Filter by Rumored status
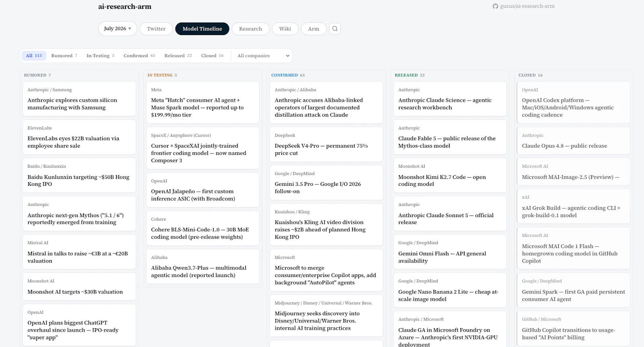 pyautogui.click(x=64, y=55)
